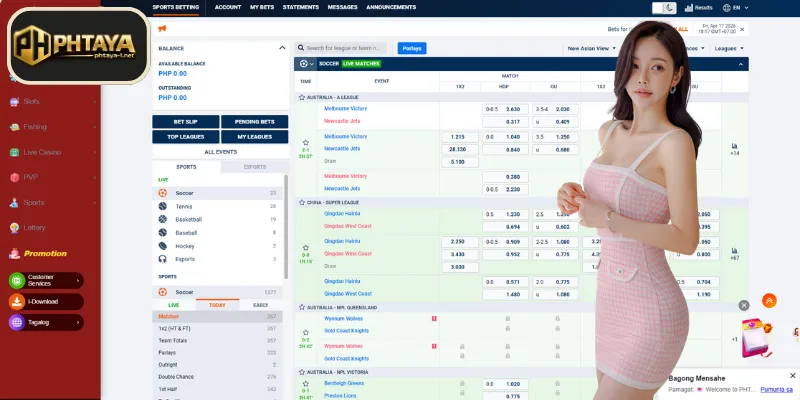Star the Qingdao Hainiu 0-0 match
Image resolution: width=800 pixels, height=400 pixels.
click(306, 248)
